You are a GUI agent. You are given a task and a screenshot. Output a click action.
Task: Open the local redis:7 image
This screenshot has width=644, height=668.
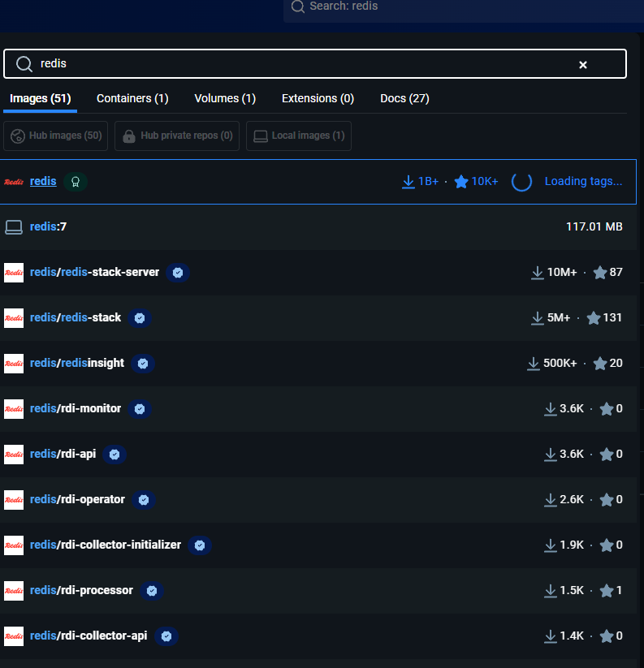tap(48, 226)
